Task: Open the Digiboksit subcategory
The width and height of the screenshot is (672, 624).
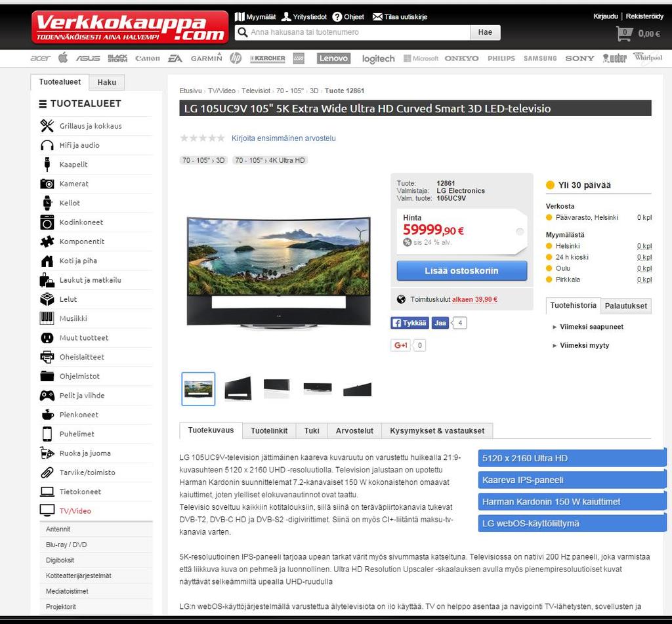Action: 60,560
